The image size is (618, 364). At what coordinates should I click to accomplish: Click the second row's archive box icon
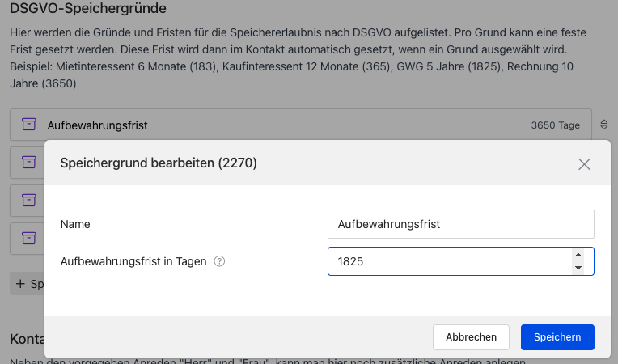pos(29,162)
